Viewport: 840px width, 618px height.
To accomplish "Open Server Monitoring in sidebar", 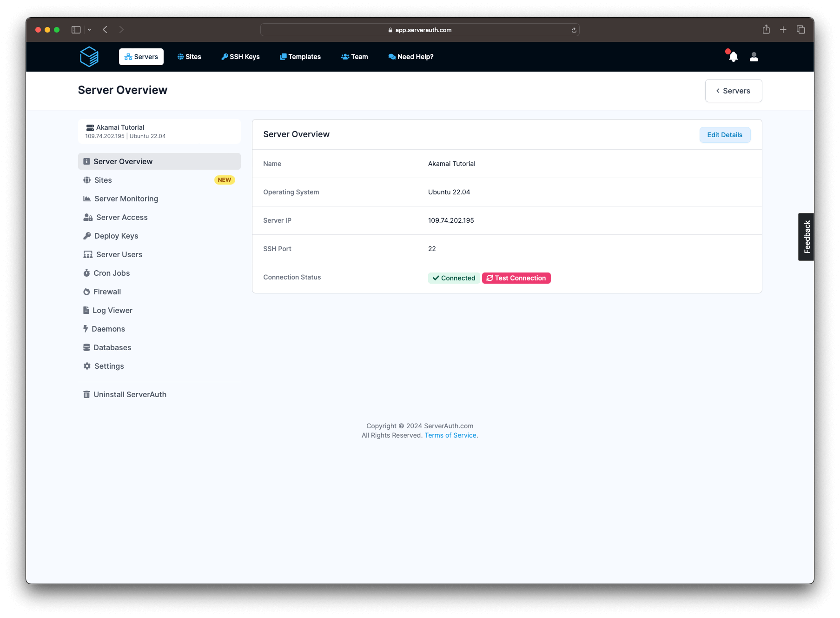I will tap(159, 199).
